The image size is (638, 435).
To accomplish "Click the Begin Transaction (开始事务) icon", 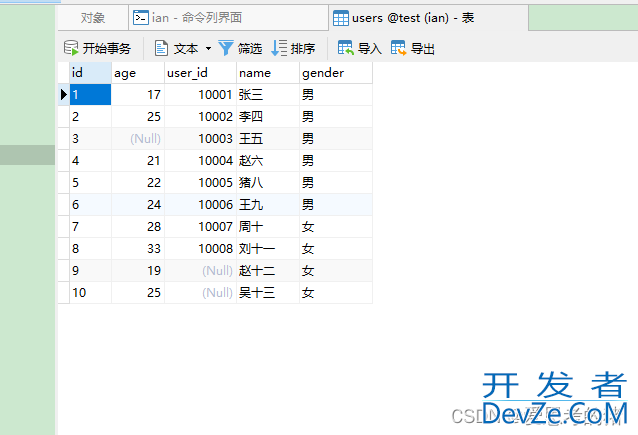I will point(71,48).
